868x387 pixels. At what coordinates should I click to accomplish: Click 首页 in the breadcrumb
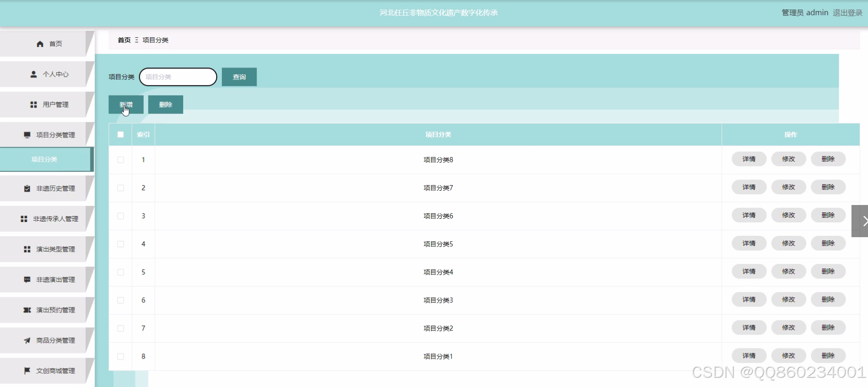tap(124, 40)
